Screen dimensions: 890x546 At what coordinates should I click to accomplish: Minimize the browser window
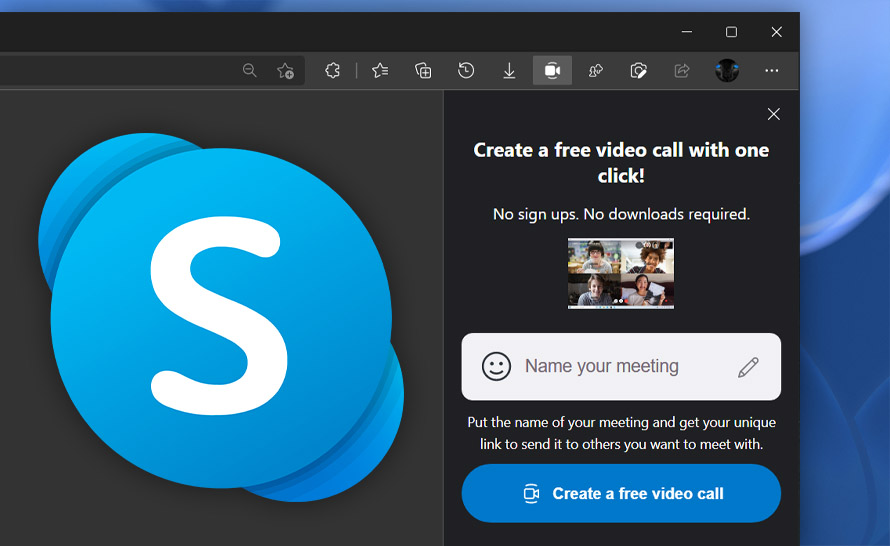[687, 32]
